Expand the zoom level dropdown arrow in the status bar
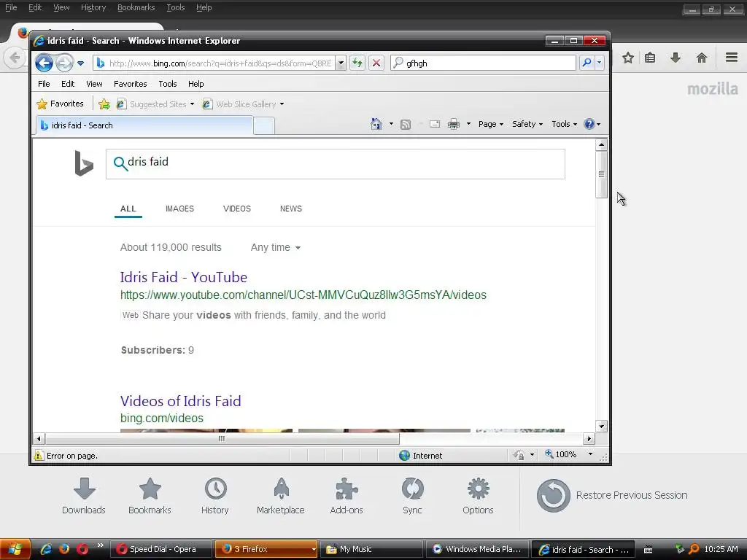Image resolution: width=747 pixels, height=560 pixels. coord(590,454)
